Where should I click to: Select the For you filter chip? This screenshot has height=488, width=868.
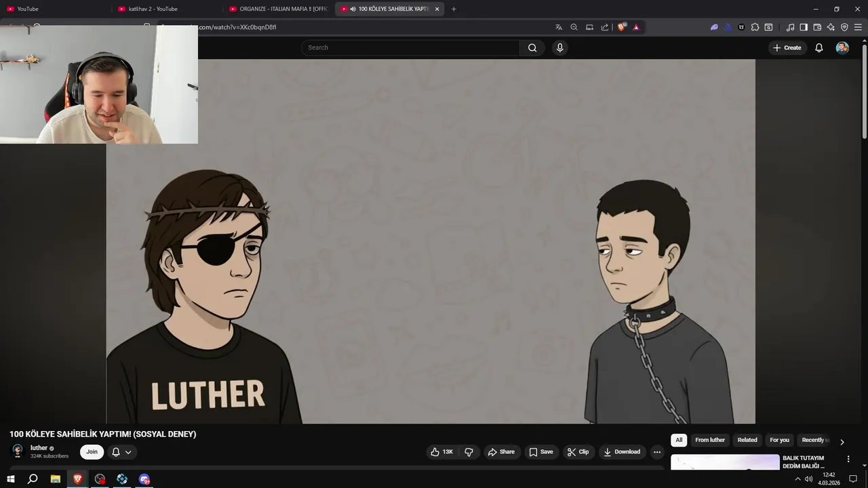click(x=779, y=440)
